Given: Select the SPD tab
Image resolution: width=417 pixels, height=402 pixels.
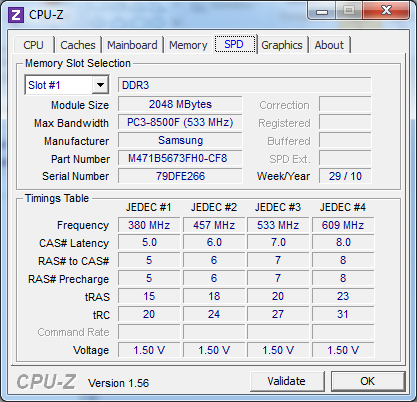Looking at the screenshot, I should tap(234, 44).
